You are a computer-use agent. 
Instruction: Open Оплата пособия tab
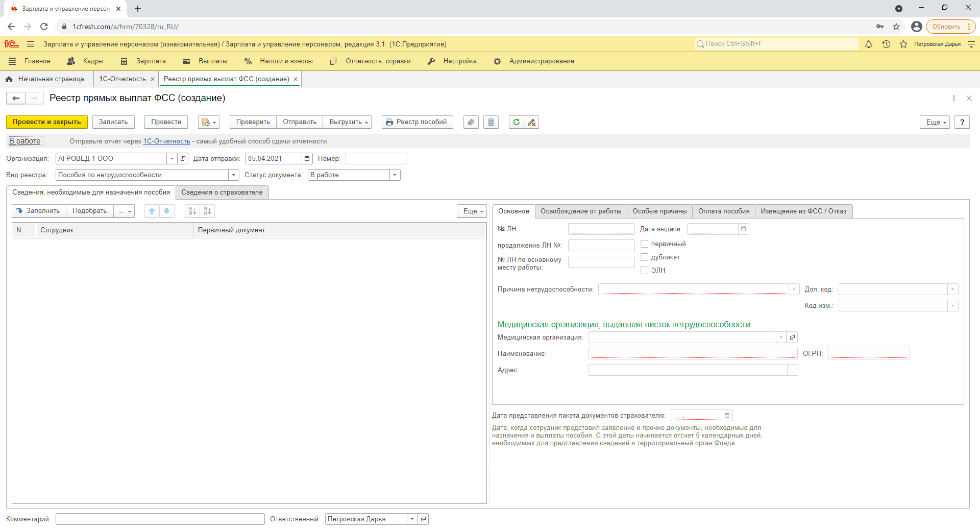[x=723, y=211]
